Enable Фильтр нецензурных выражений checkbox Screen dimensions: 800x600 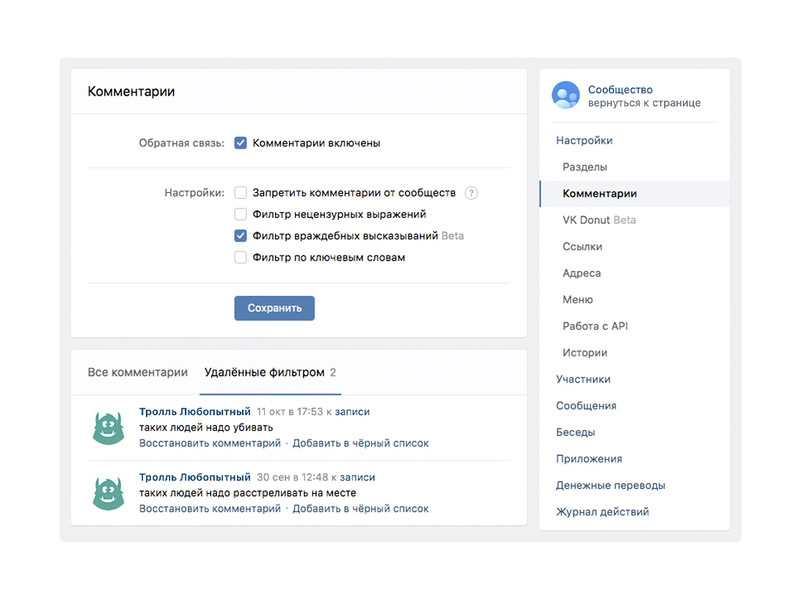click(x=241, y=214)
